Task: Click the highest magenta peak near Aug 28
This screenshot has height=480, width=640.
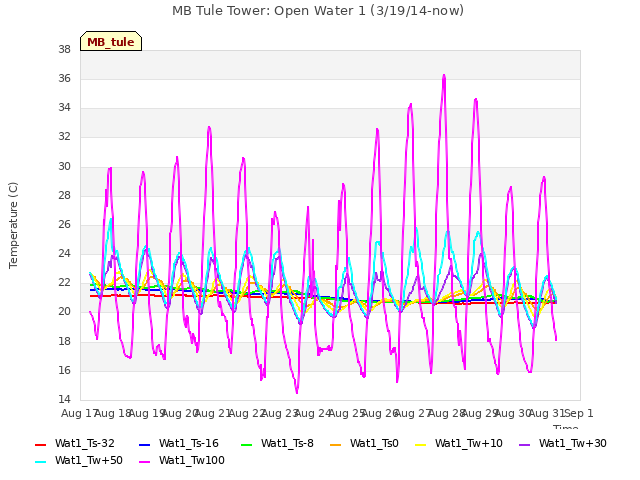Action: [x=444, y=76]
